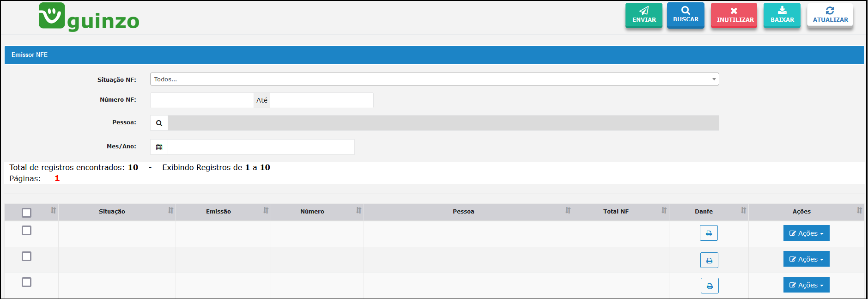868x299 pixels.
Task: Sort by the checkbox column sort icon
Action: pos(53,210)
